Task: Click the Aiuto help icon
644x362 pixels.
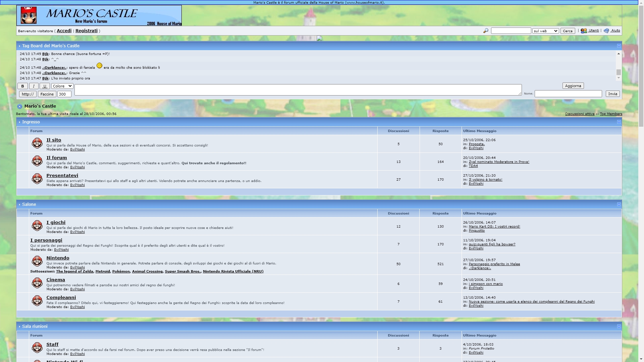Action: (606, 31)
